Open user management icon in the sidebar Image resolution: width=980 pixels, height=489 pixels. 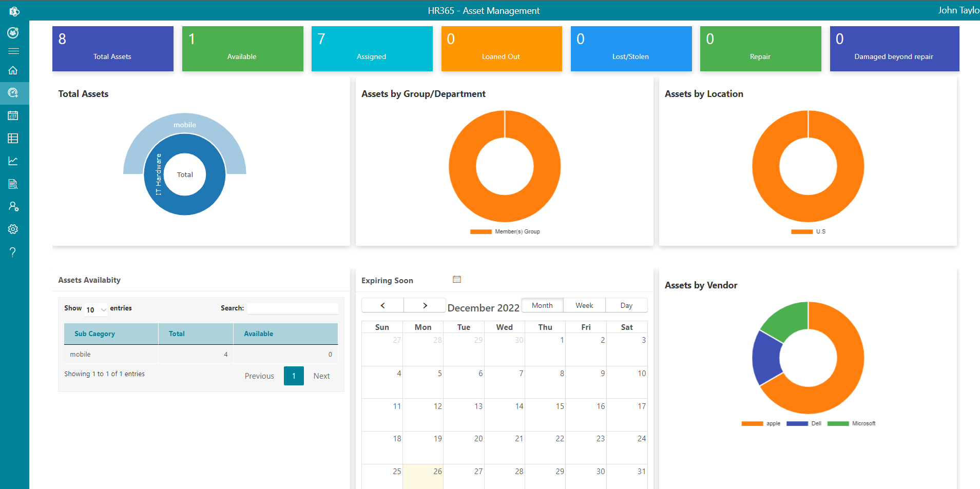pyautogui.click(x=13, y=206)
